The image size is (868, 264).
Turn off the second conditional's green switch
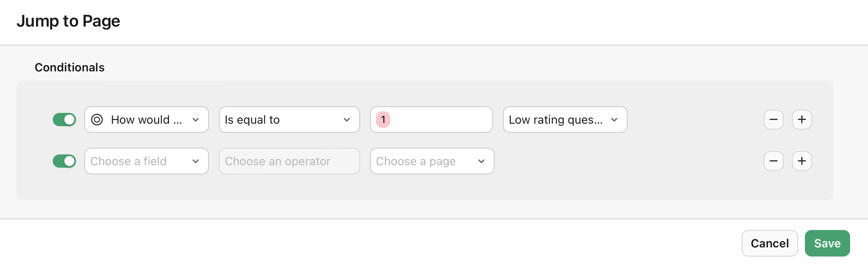(x=64, y=161)
